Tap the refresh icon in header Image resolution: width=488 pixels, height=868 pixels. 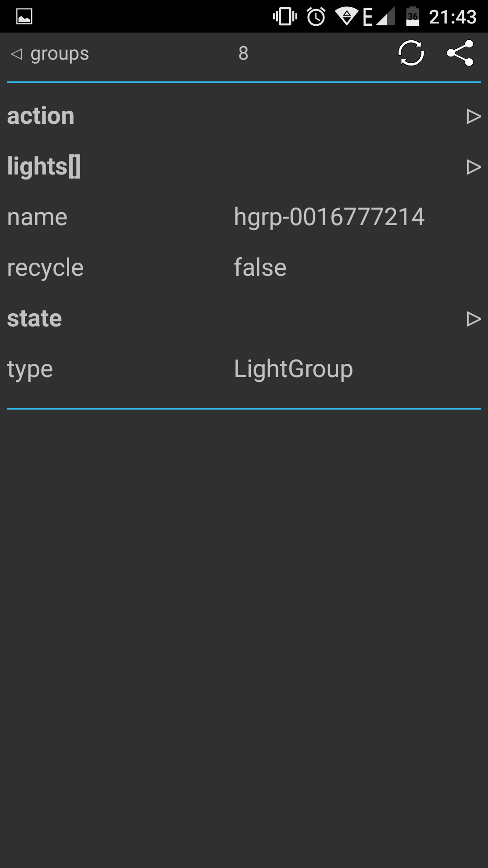tap(411, 53)
